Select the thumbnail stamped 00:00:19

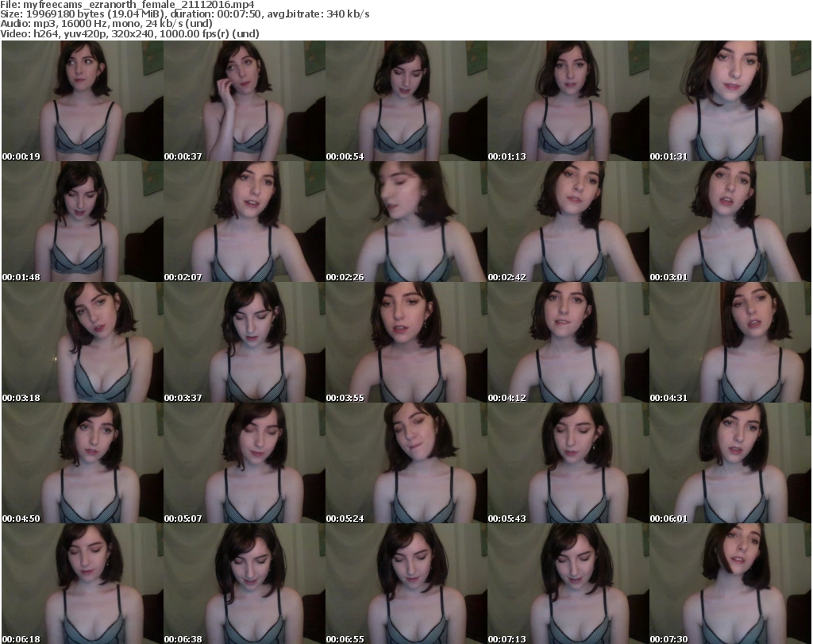pyautogui.click(x=83, y=101)
